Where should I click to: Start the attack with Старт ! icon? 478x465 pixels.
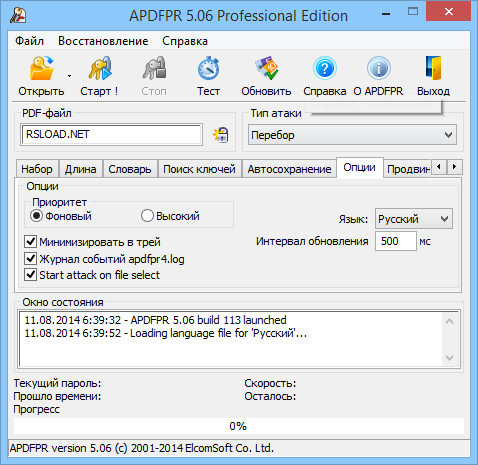pyautogui.click(x=99, y=69)
